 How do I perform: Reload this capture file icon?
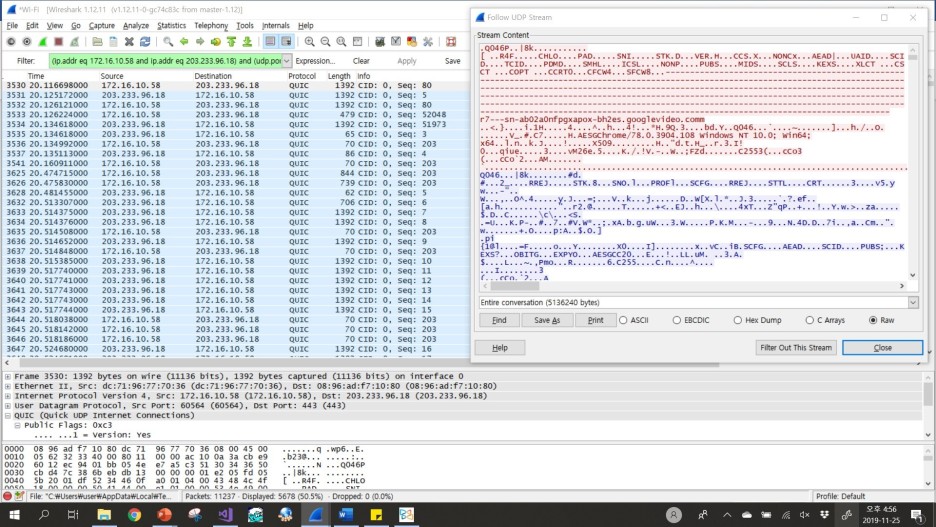pyautogui.click(x=145, y=42)
